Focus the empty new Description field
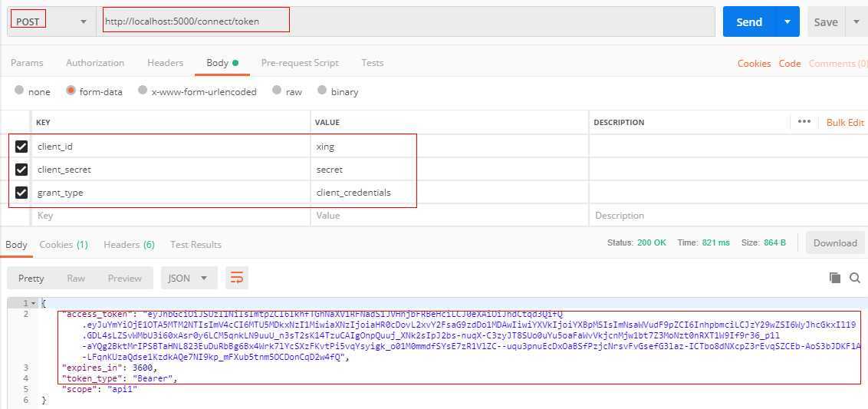 point(728,215)
